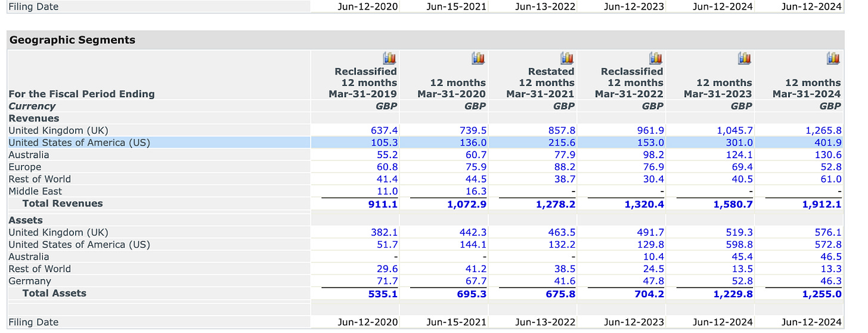
Task: Click Australia assets value 10.4
Action: pyautogui.click(x=653, y=257)
